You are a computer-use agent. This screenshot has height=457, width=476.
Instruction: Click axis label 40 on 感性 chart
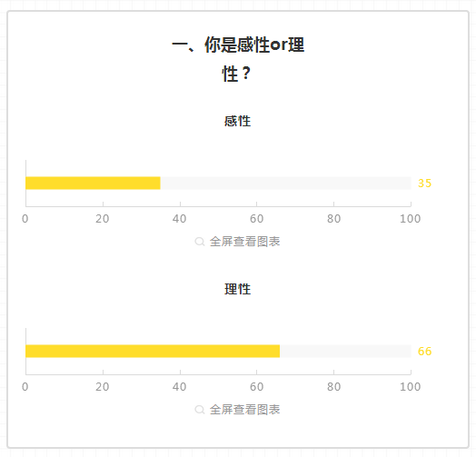(180, 219)
